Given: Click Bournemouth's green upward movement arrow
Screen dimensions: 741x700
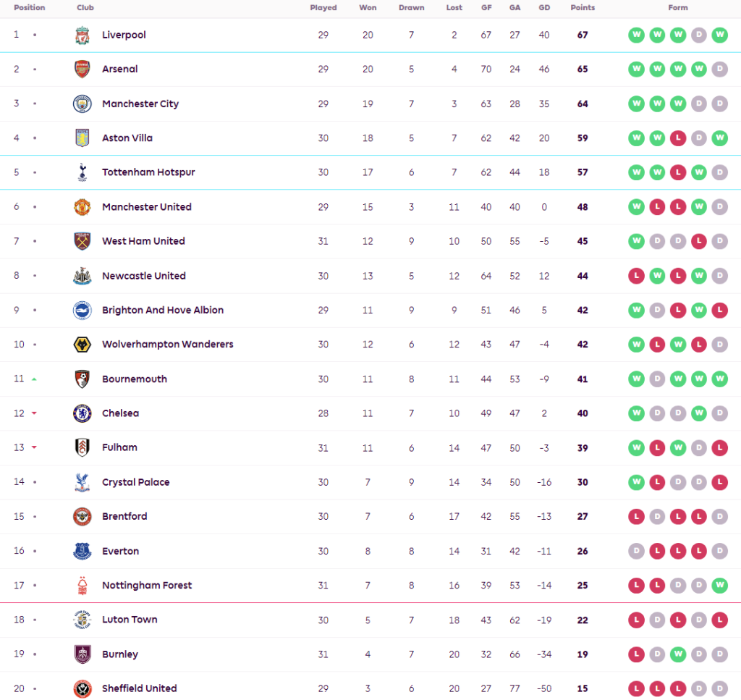Looking at the screenshot, I should point(34,379).
